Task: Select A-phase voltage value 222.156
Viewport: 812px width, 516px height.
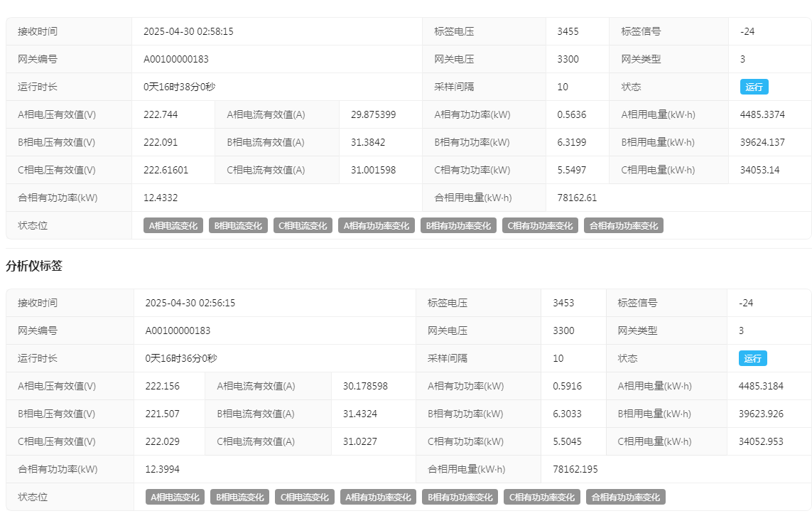Action: [162, 386]
